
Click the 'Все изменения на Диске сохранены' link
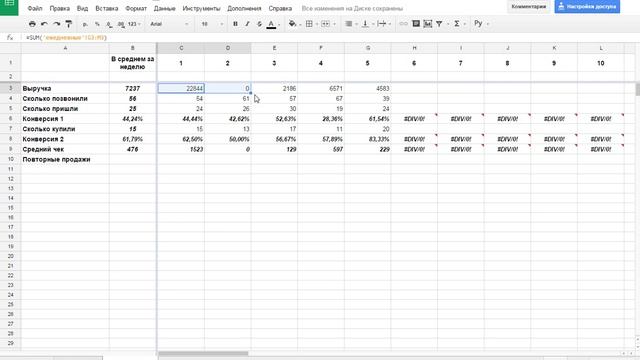pos(352,8)
